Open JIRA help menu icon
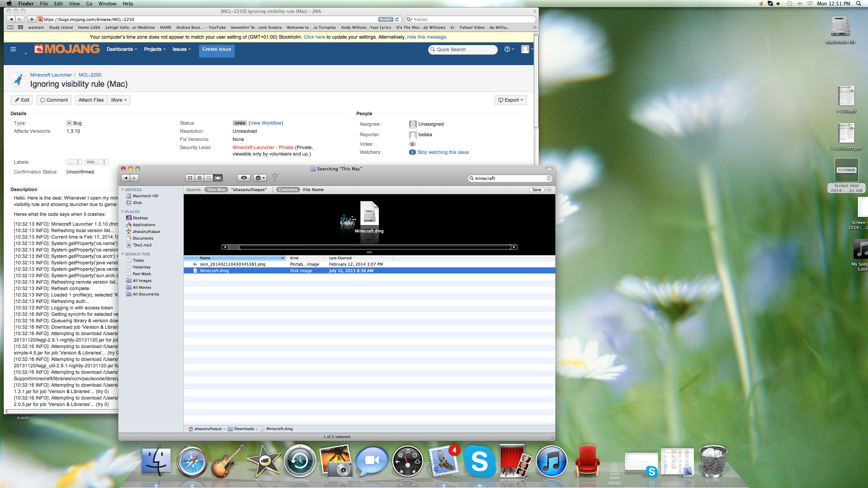 507,49
